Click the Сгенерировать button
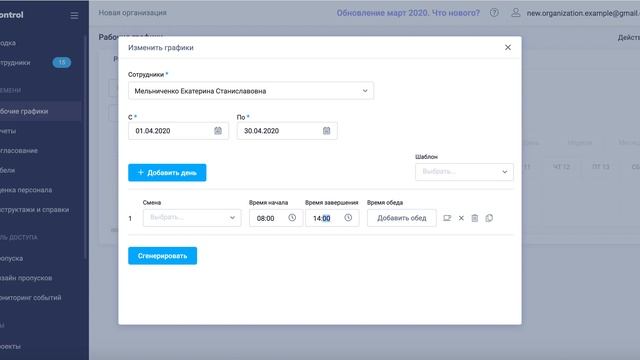Viewport: 640px width, 360px height. tap(162, 256)
